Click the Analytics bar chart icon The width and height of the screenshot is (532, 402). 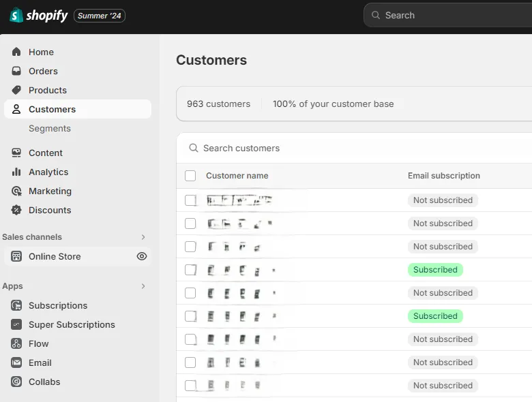tap(16, 172)
